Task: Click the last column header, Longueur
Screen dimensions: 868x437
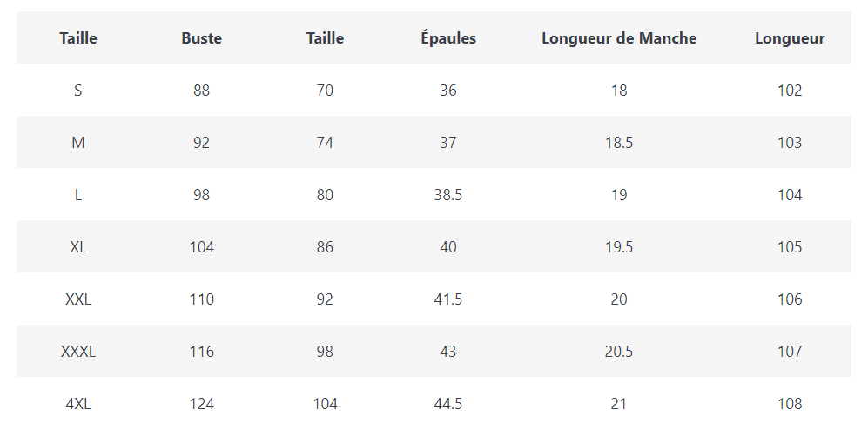Action: [x=790, y=38]
